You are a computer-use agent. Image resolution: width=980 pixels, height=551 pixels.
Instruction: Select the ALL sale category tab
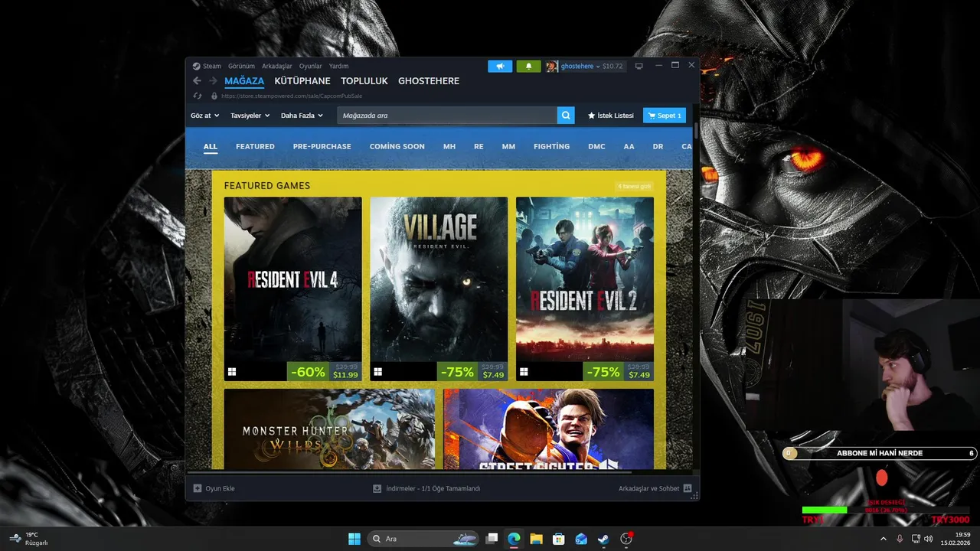pos(211,146)
